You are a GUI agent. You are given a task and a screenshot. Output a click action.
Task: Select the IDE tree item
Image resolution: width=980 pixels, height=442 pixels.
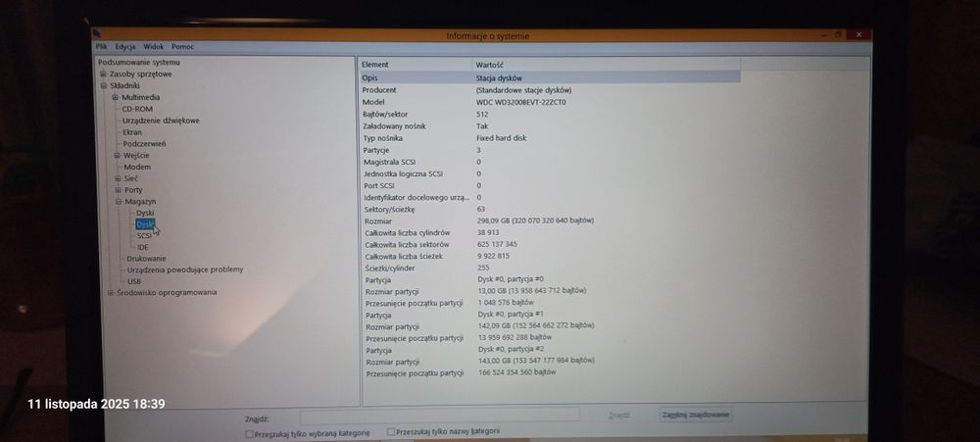pos(143,248)
